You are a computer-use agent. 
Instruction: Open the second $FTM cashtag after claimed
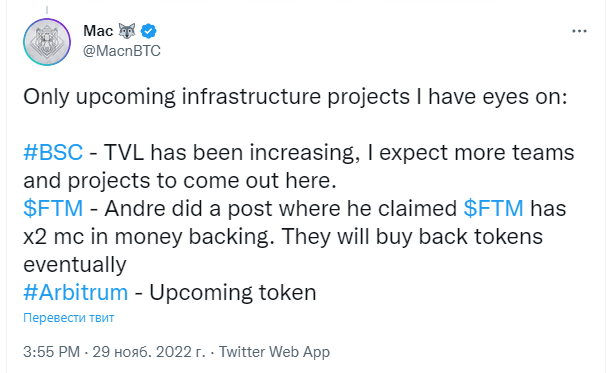494,208
